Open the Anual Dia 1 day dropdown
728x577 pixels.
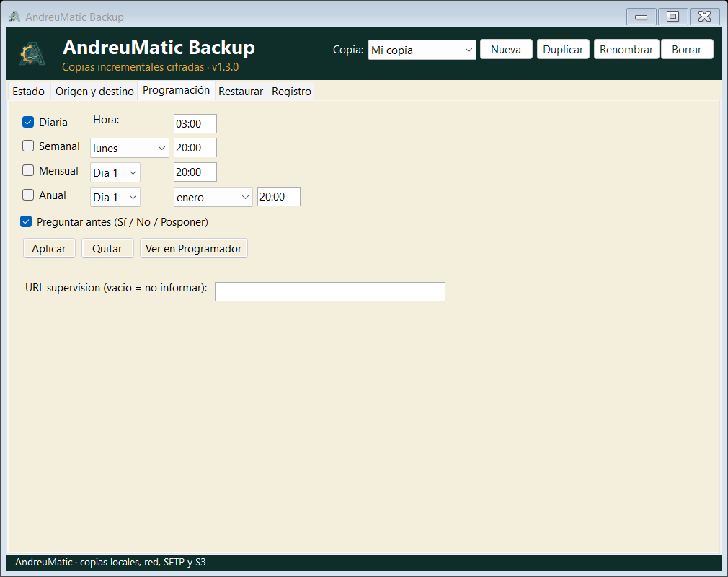point(115,197)
